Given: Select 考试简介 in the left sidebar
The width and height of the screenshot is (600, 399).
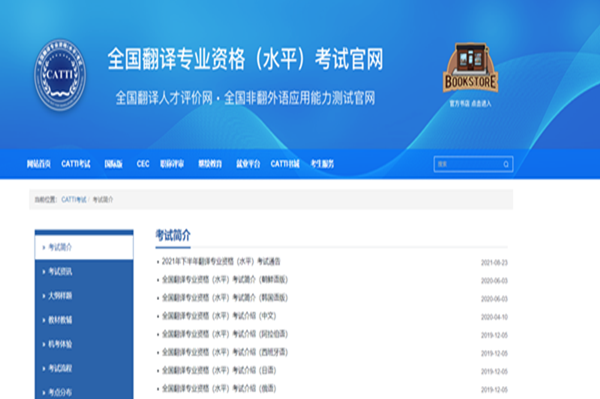Looking at the screenshot, I should (x=84, y=247).
